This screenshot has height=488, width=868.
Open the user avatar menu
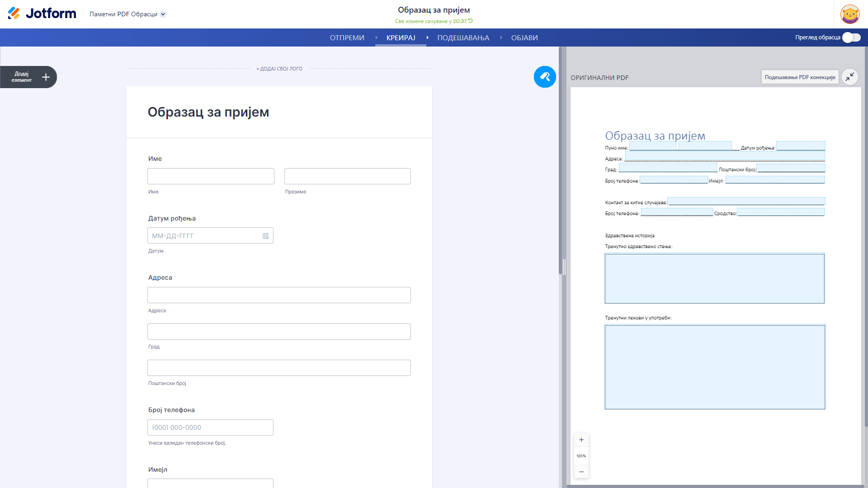click(849, 14)
